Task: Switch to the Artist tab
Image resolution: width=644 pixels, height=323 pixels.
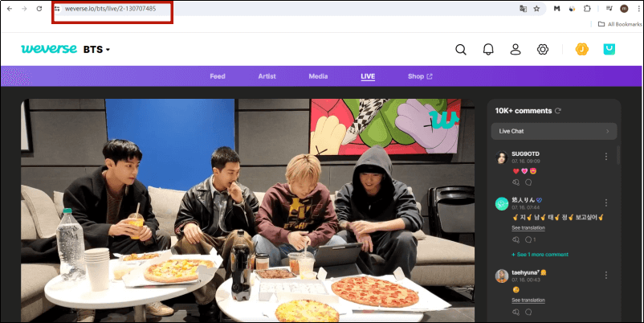Action: tap(267, 76)
